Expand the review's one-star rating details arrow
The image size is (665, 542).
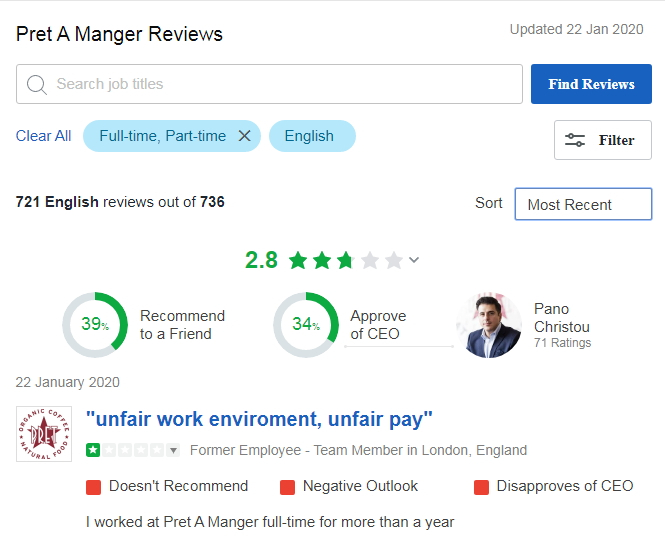[173, 451]
